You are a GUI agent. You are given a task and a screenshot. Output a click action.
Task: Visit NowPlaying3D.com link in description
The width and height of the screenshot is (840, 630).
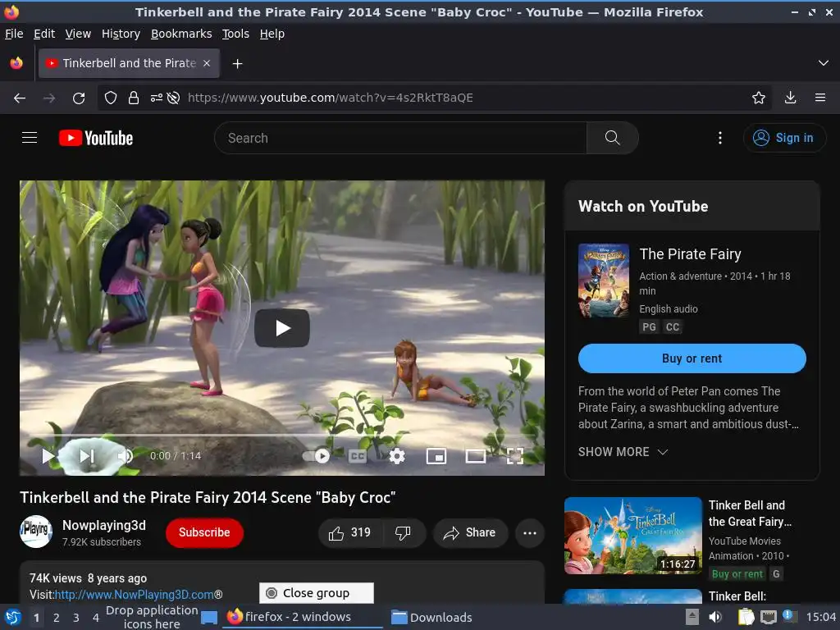(x=134, y=595)
